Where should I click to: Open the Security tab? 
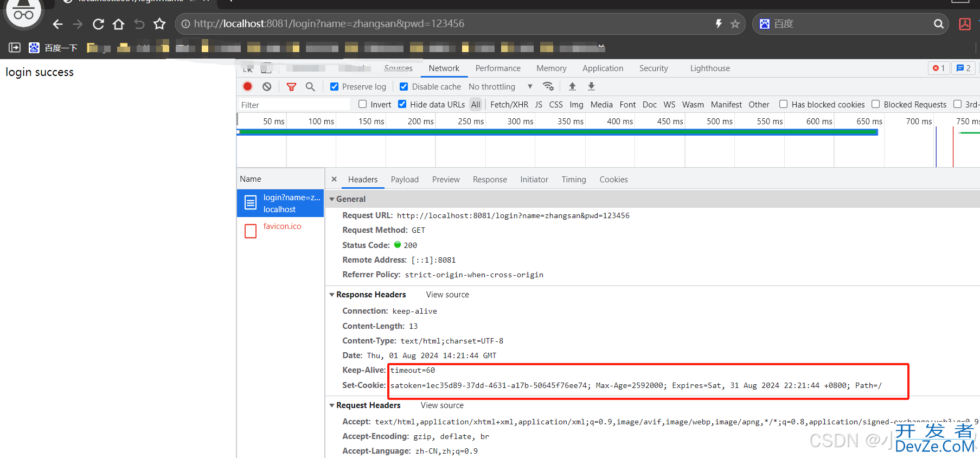[654, 68]
